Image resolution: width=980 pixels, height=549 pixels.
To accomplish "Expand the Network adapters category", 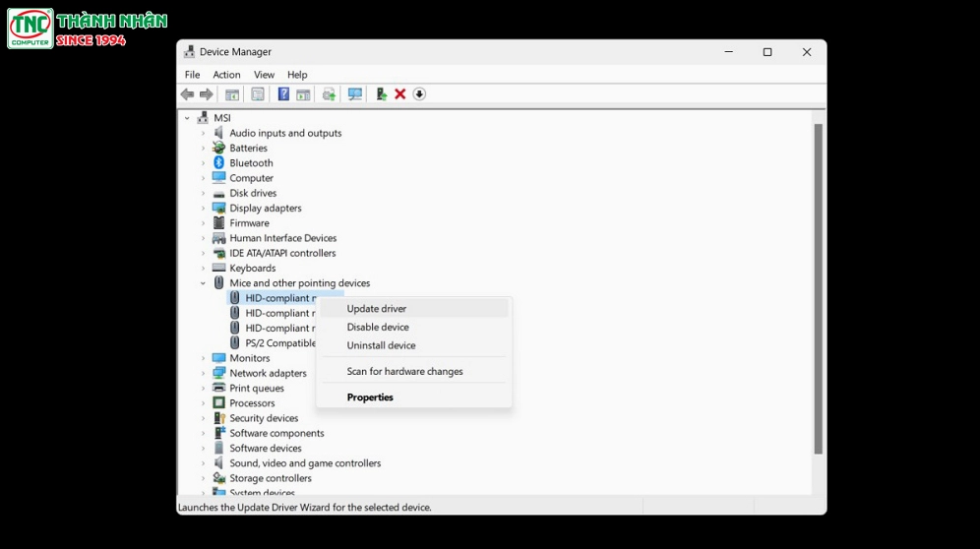I will pyautogui.click(x=204, y=374).
